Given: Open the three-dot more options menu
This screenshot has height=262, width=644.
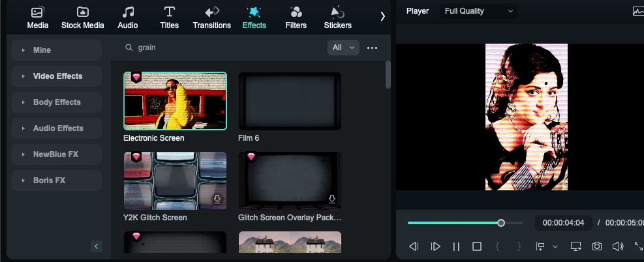Looking at the screenshot, I should [372, 48].
